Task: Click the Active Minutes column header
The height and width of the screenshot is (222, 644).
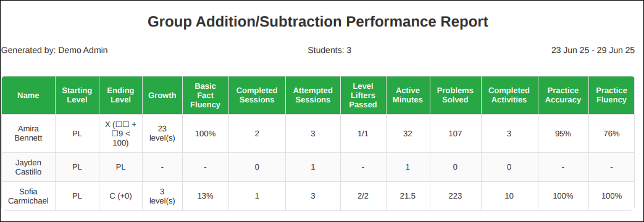Action: [x=408, y=95]
